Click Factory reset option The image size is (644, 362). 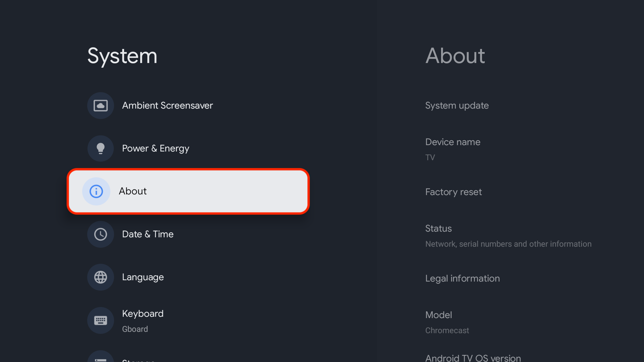tap(453, 192)
